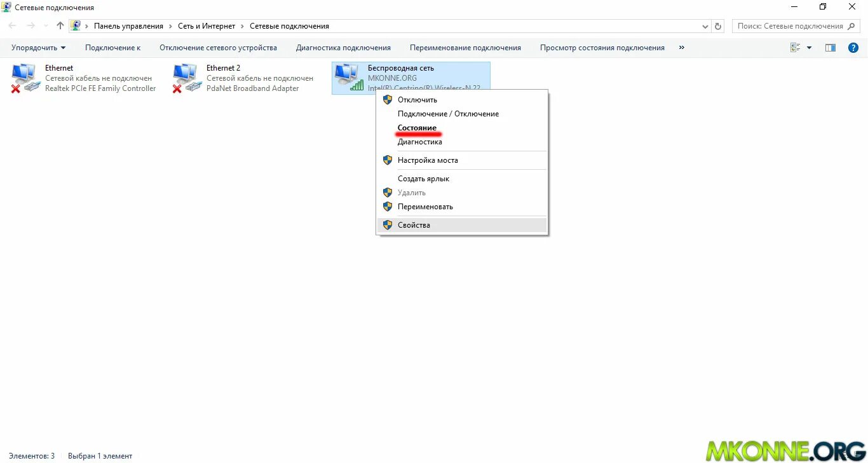Select Создать ярлык menu entry

462,179
